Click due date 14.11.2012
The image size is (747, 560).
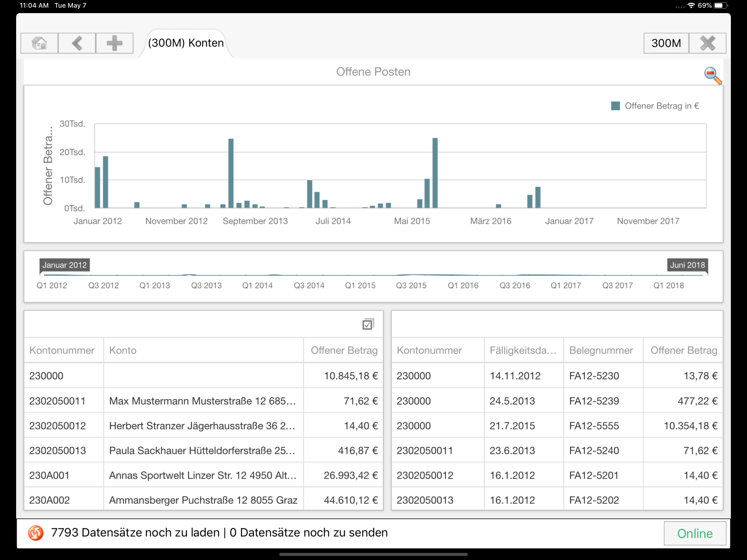(515, 376)
